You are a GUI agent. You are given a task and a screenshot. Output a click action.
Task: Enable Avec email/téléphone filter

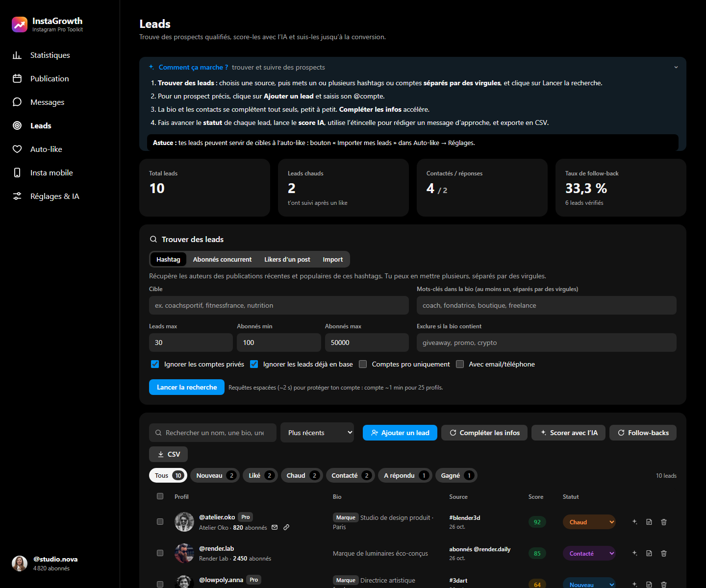[x=460, y=364]
